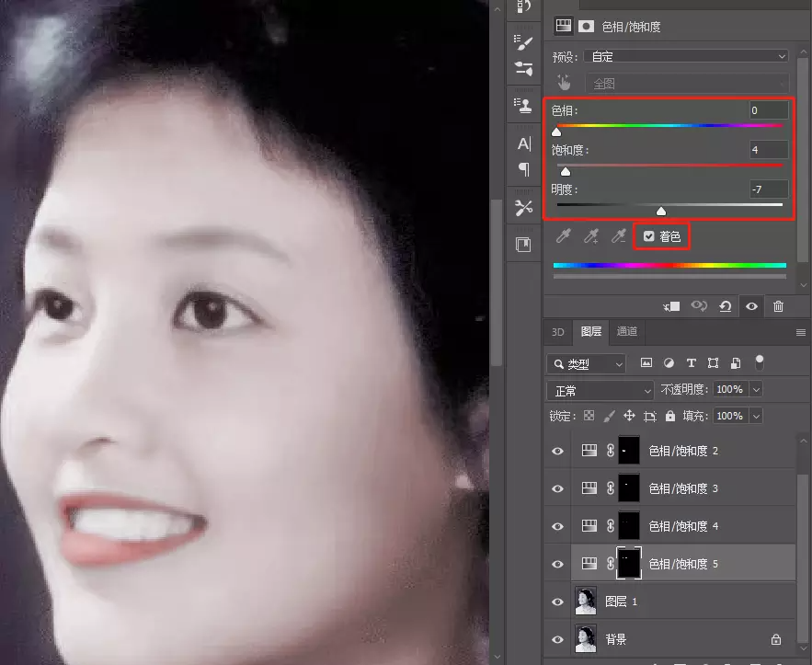Click the 色相 hue slider handle
The image size is (812, 665).
pos(556,132)
